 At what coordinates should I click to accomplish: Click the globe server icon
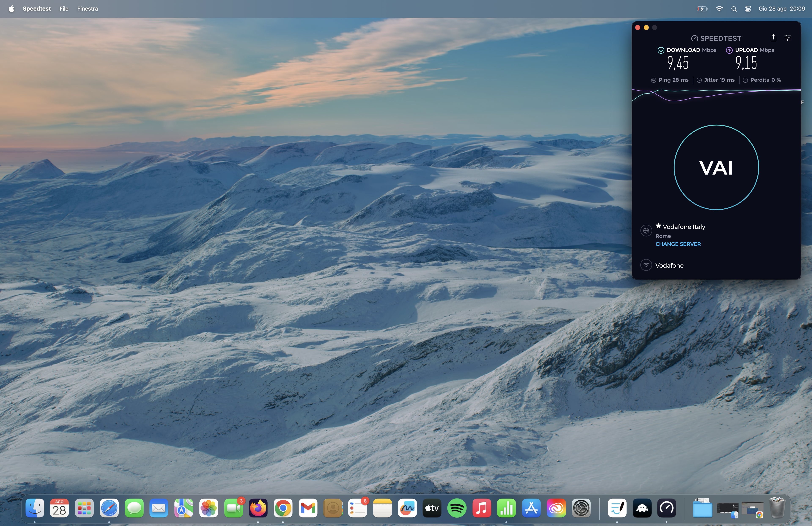pos(646,231)
